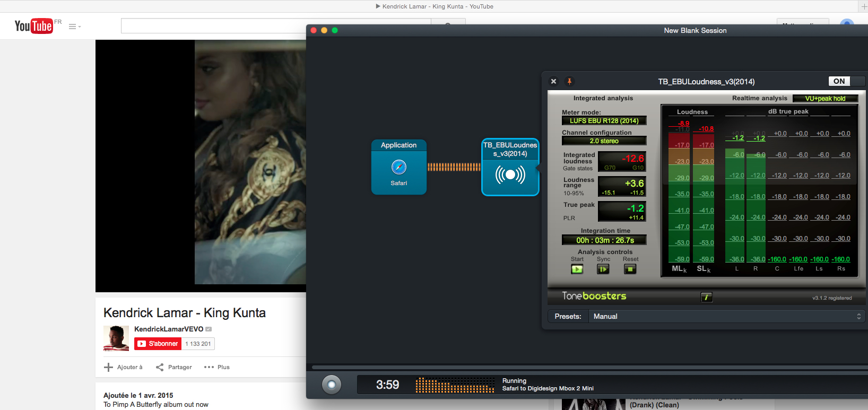
Task: Click the S'abonner subscribe button
Action: point(158,344)
